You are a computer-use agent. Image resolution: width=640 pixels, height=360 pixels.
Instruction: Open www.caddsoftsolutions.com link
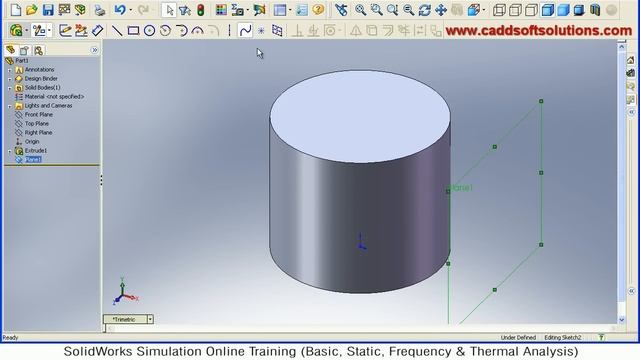pos(539,31)
